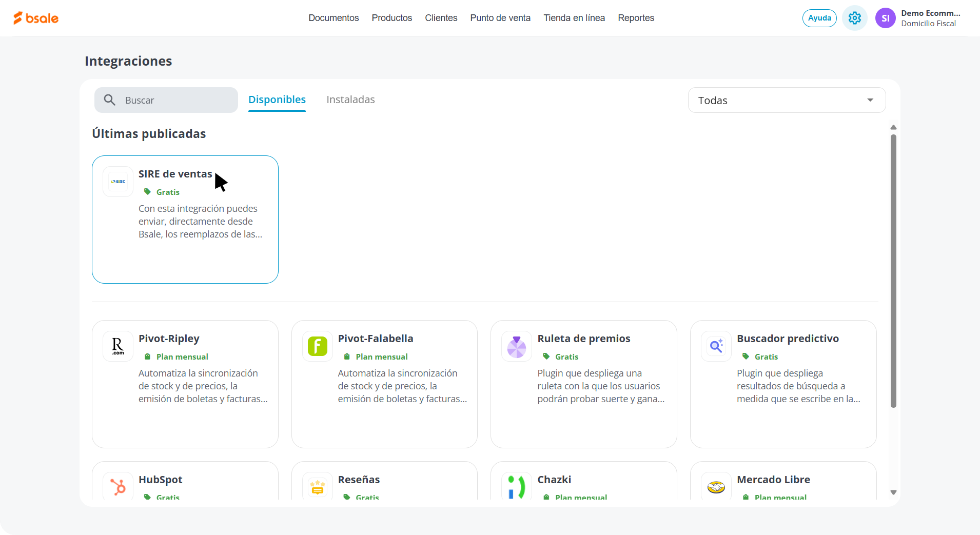Click the search magnifier icon
This screenshot has width=980, height=535.
pos(109,100)
